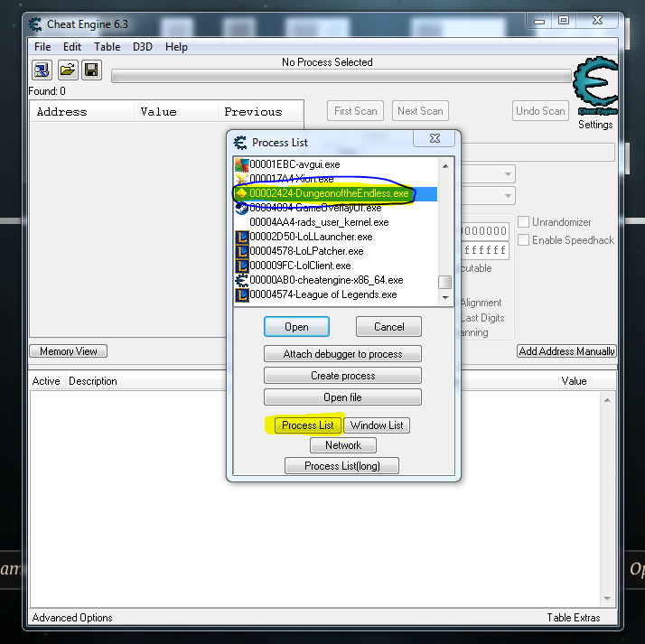Click the Undo Scan button
Image resolution: width=645 pixels, height=644 pixels.
(540, 111)
